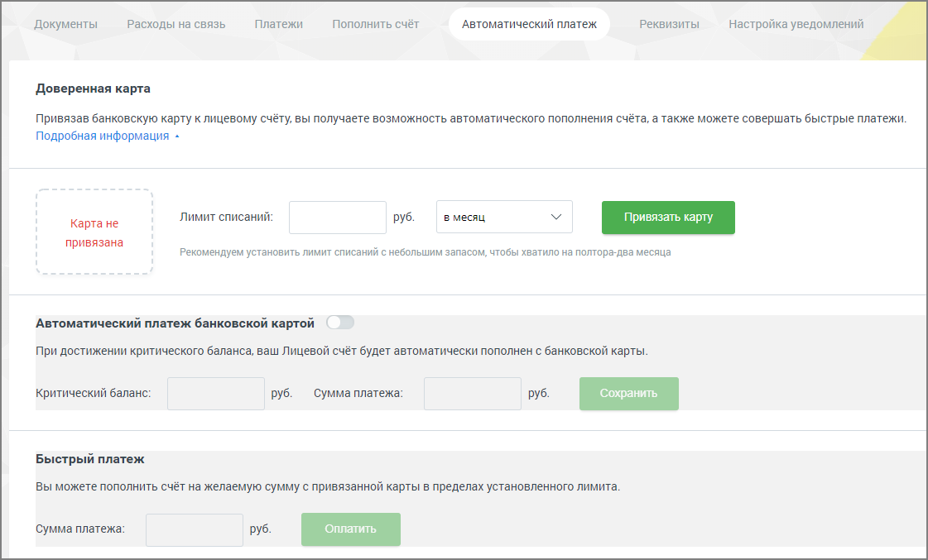Focus the Сумма платежа field beside Сохранить
Viewport: 928px width, 560px height.
coord(473,393)
